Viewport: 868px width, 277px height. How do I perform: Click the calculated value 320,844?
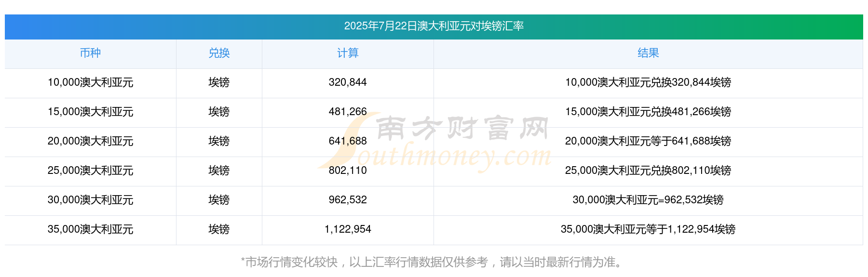pos(348,82)
